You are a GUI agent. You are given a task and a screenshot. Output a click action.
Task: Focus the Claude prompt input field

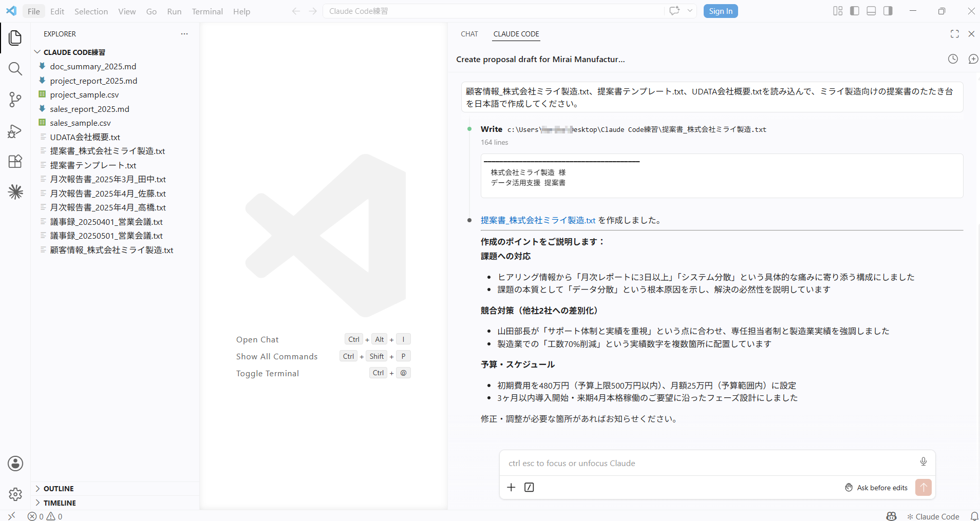tap(709, 463)
